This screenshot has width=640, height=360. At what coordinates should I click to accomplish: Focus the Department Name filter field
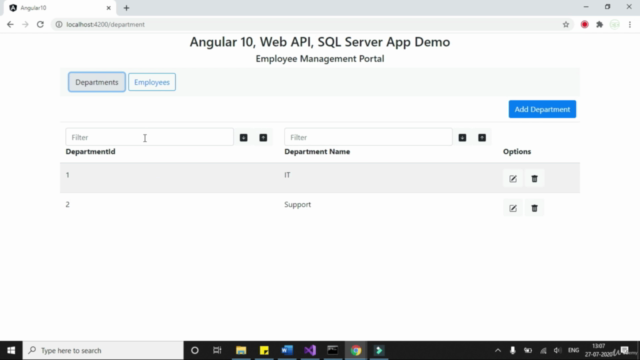(368, 137)
